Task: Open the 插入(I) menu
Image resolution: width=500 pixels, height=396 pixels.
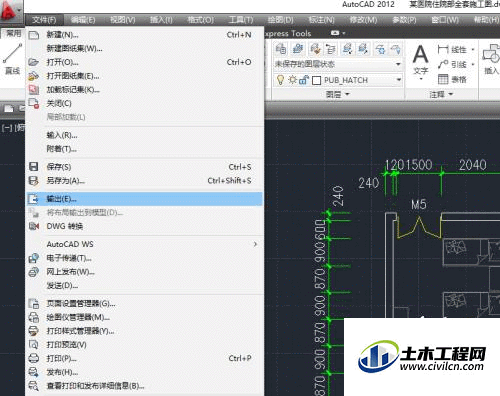Action: pos(161,20)
